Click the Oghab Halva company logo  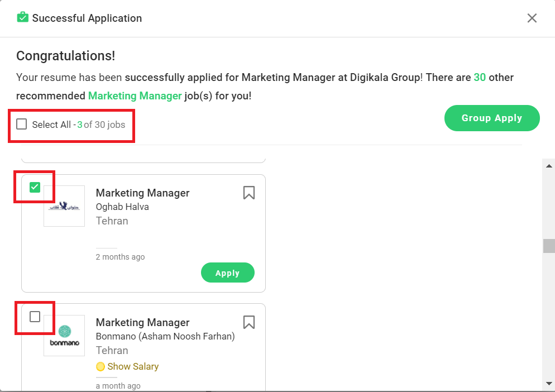tap(64, 206)
